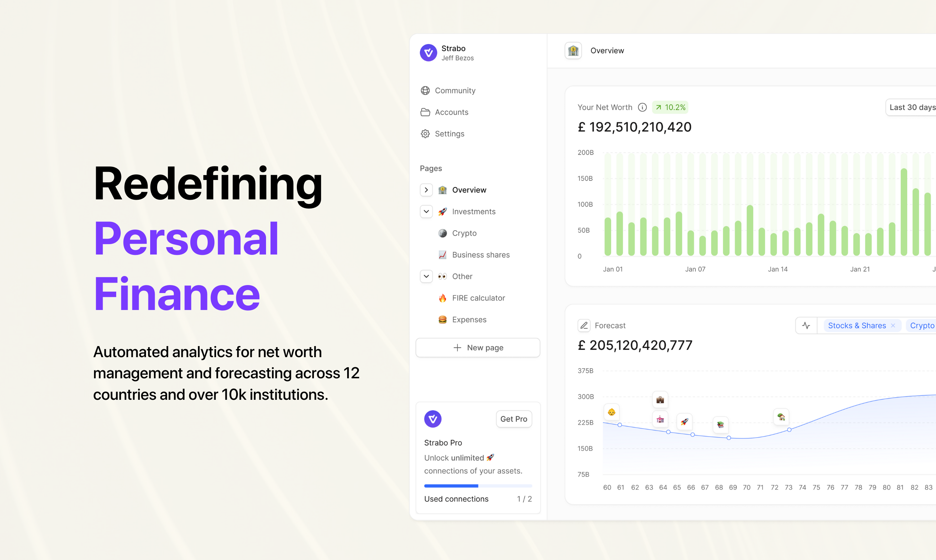The height and width of the screenshot is (560, 936).
Task: Remove the Stocks & Shares filter tag
Action: [x=893, y=326]
